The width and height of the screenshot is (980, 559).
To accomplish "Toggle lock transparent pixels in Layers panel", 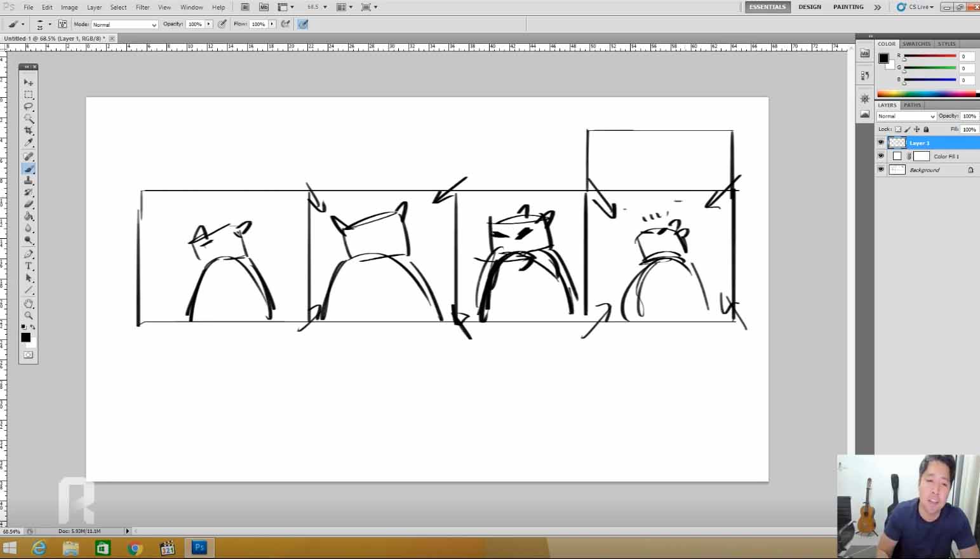I will (898, 130).
